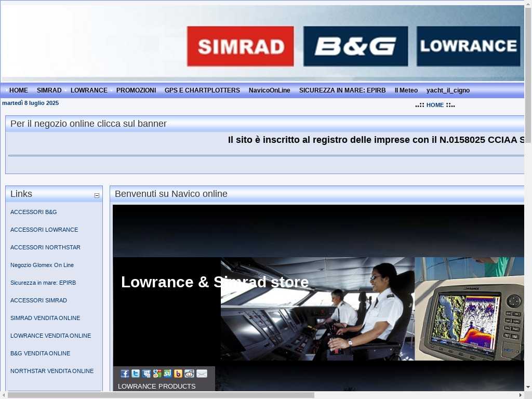The image size is (532, 399).
Task: Collapse the Links panel
Action: [x=97, y=195]
